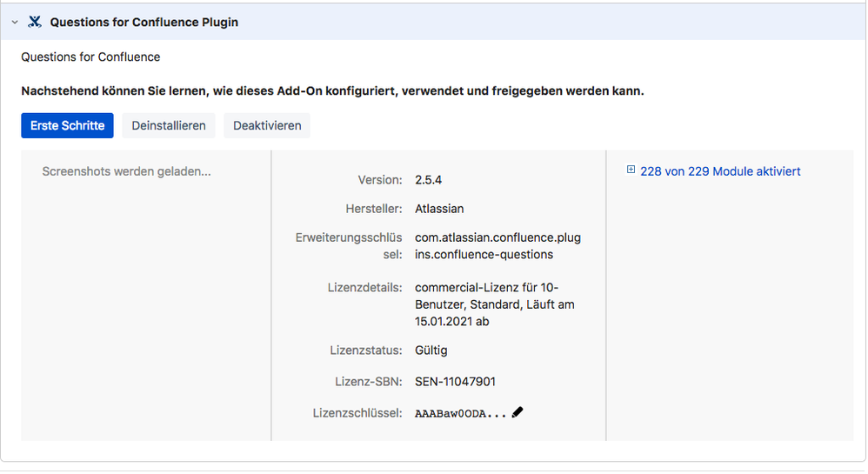Click the version number 2.5.4

click(x=429, y=180)
